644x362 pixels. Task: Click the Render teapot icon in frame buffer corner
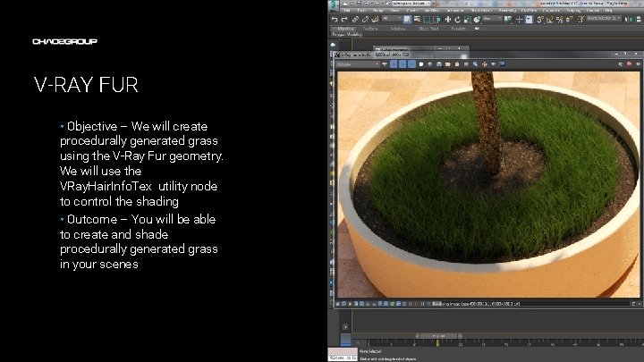639,64
